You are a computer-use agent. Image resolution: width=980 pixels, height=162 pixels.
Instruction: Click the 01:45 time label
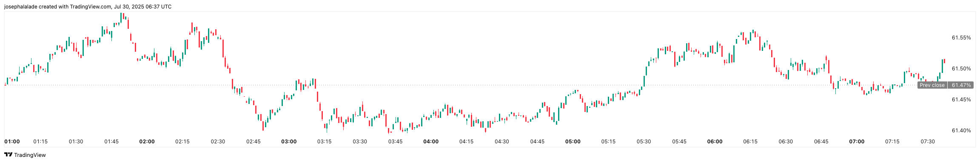coord(111,141)
